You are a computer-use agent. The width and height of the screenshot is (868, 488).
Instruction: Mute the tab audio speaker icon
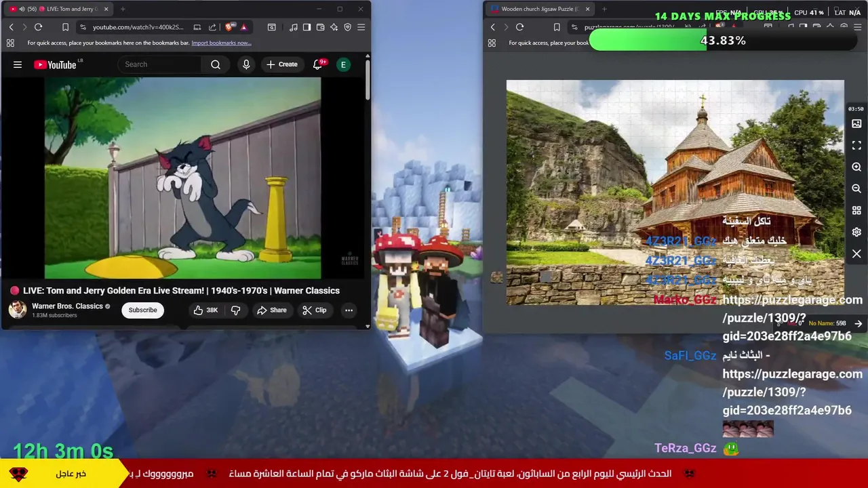(x=22, y=9)
